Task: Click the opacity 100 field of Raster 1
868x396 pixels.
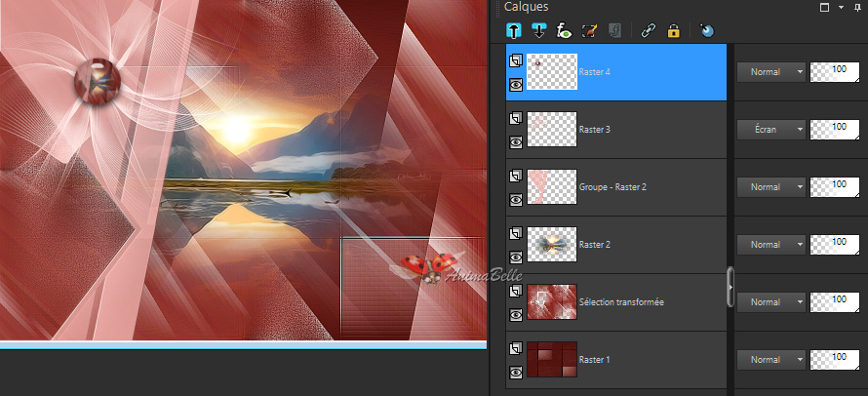Action: pos(835,360)
